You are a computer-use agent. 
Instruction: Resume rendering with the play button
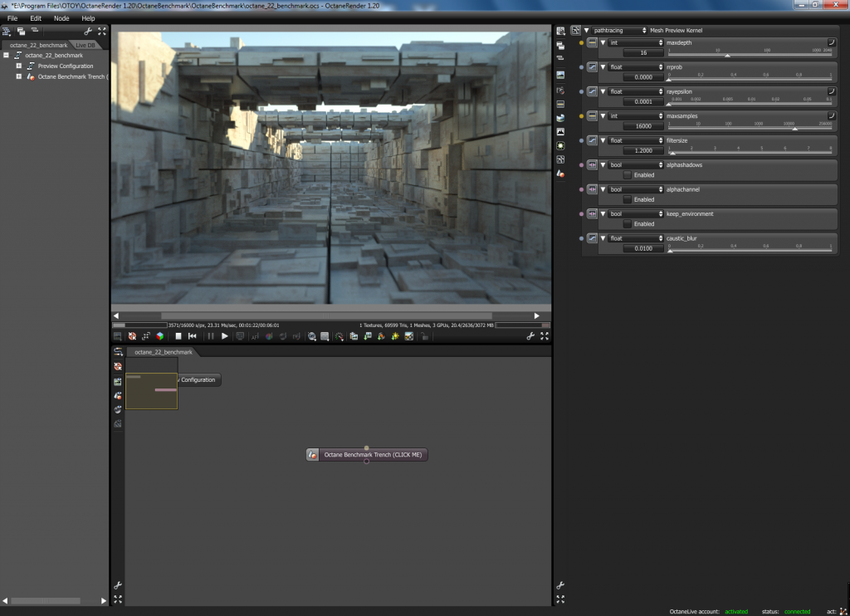[224, 336]
